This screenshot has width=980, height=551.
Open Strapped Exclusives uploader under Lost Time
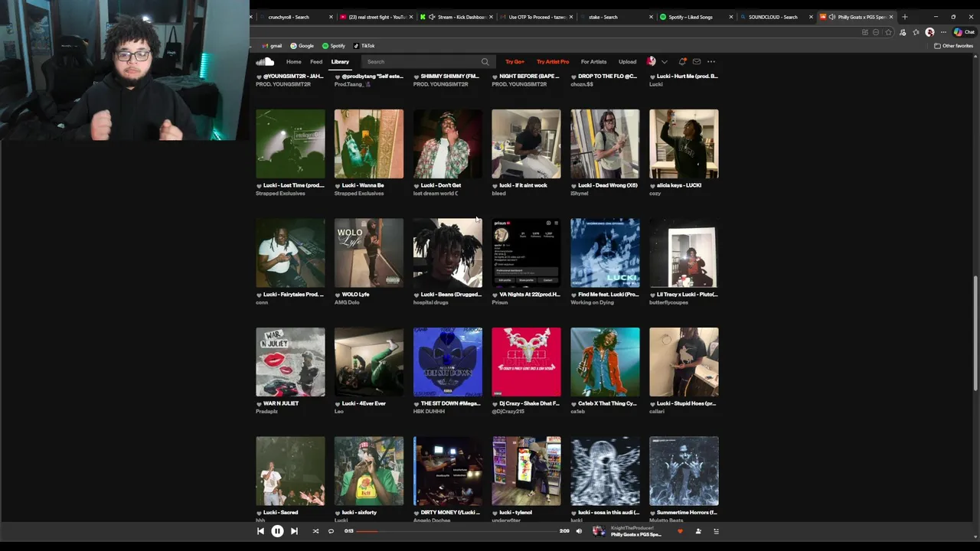pyautogui.click(x=280, y=194)
